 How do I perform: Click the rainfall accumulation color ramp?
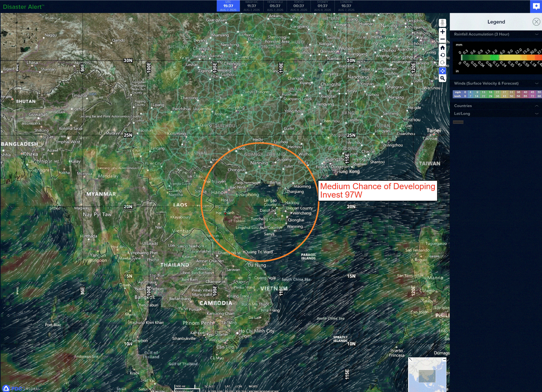[501, 58]
